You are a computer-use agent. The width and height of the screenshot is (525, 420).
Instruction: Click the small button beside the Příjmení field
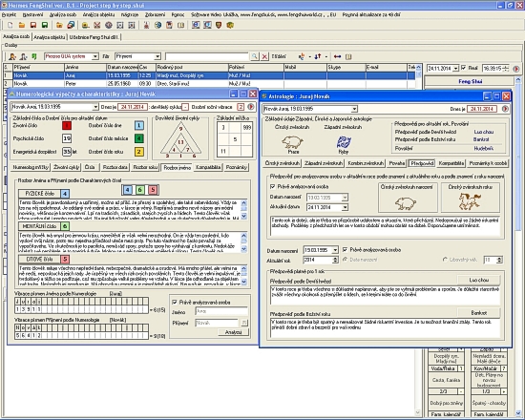244,323
